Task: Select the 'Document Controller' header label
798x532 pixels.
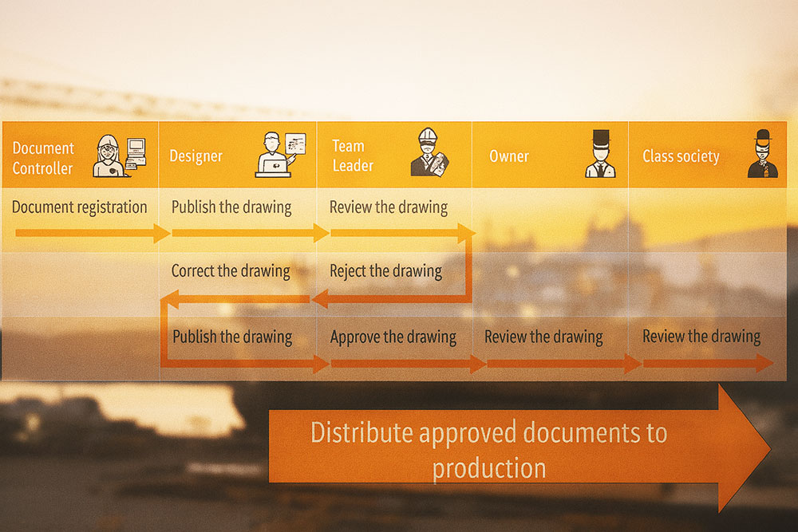Action: point(43,158)
